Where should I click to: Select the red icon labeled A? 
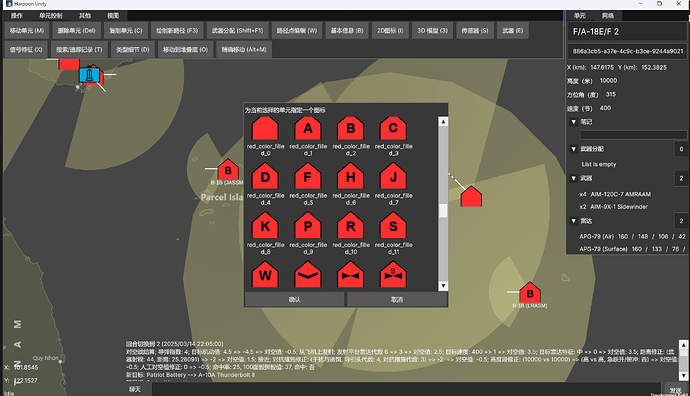308,128
